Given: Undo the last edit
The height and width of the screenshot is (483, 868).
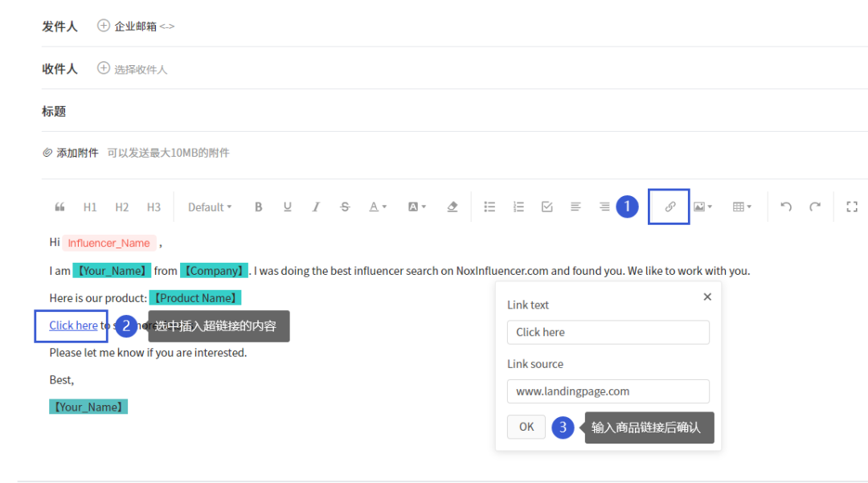Looking at the screenshot, I should click(786, 207).
